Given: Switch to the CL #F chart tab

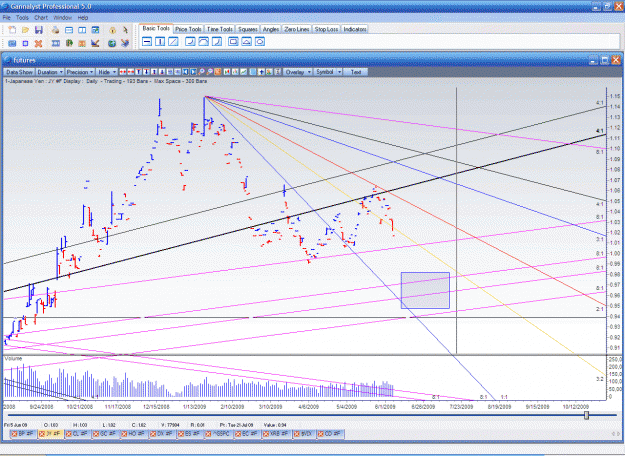Looking at the screenshot, I should 77,434.
